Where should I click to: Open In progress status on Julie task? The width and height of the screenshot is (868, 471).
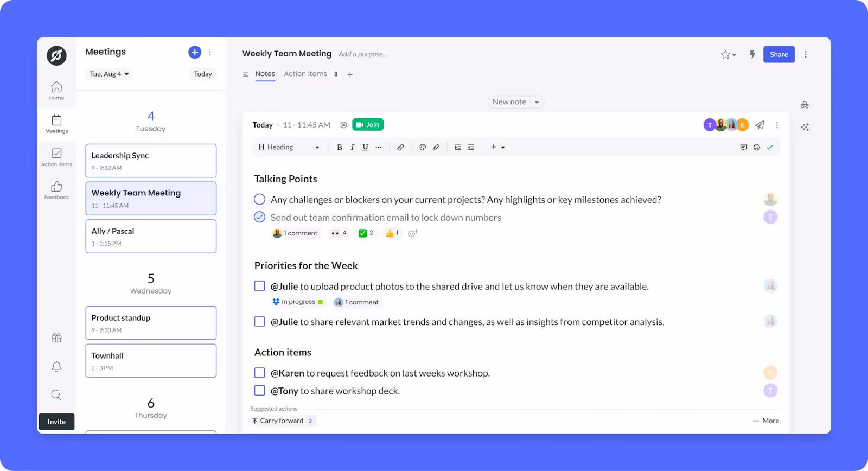coord(298,302)
